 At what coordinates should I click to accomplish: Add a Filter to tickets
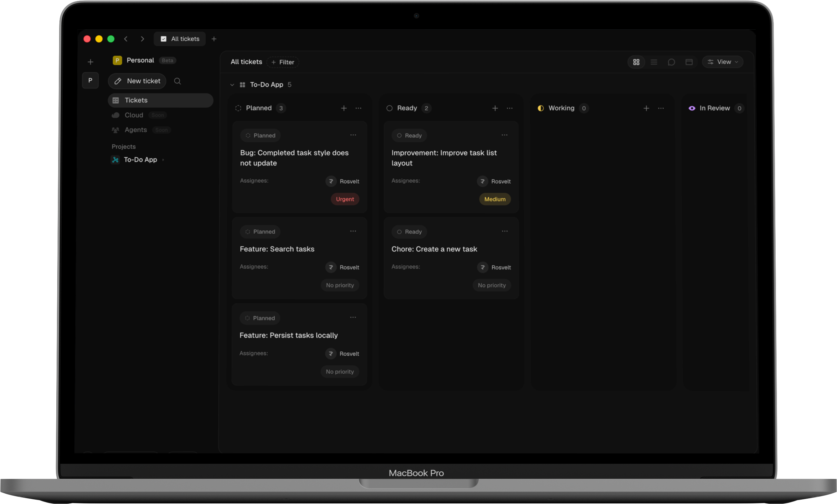283,62
